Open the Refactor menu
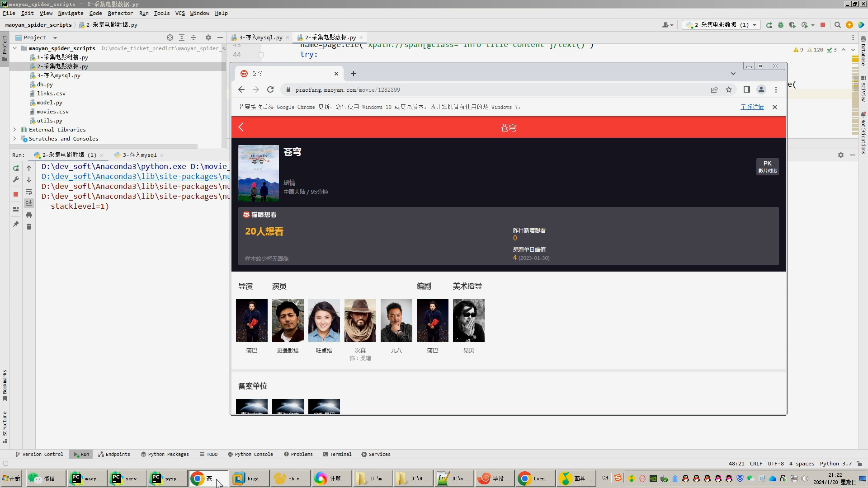 pos(120,13)
